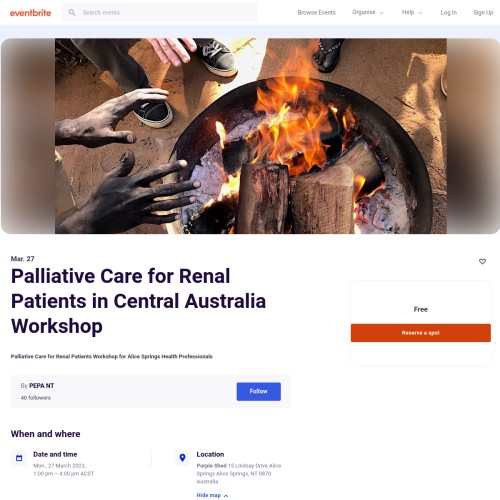The width and height of the screenshot is (500, 500).
Task: Click the event title heading
Action: point(138,301)
